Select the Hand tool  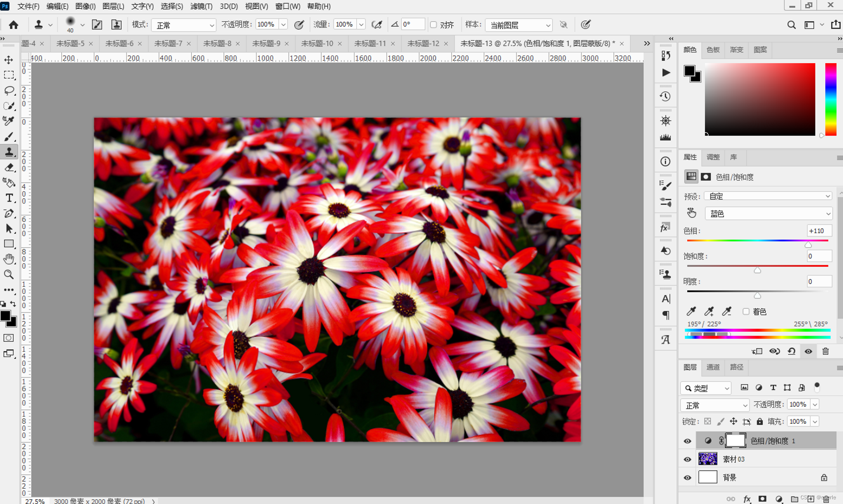[9, 259]
